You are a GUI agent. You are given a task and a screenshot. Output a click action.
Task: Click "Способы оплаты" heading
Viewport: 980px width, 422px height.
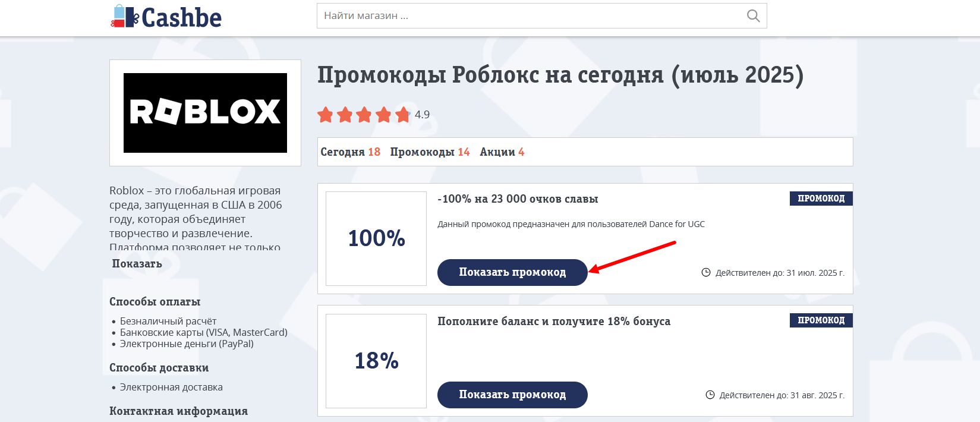[155, 302]
